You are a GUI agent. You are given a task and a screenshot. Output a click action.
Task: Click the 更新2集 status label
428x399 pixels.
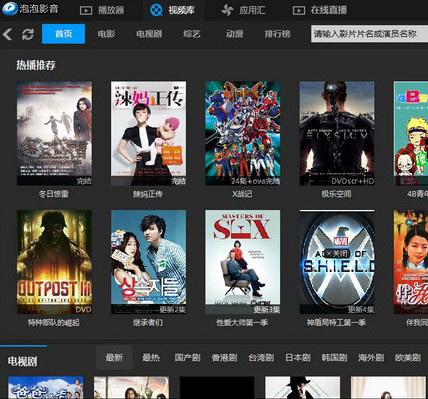pyautogui.click(x=172, y=310)
